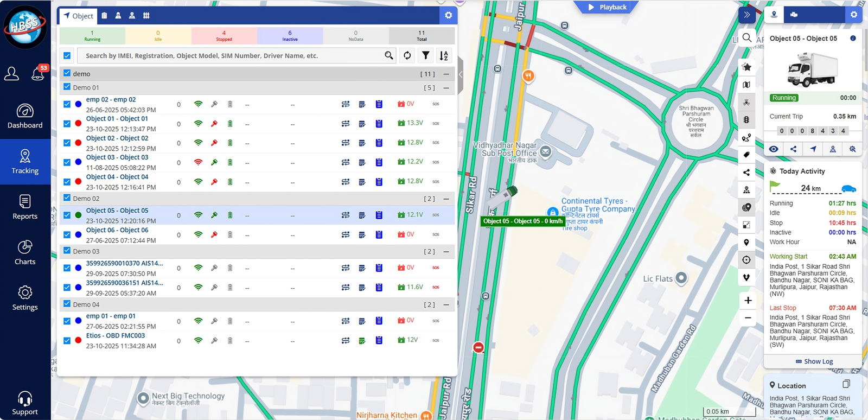Image resolution: width=868 pixels, height=420 pixels.
Task: Select the Stopped status tab
Action: pyautogui.click(x=224, y=36)
